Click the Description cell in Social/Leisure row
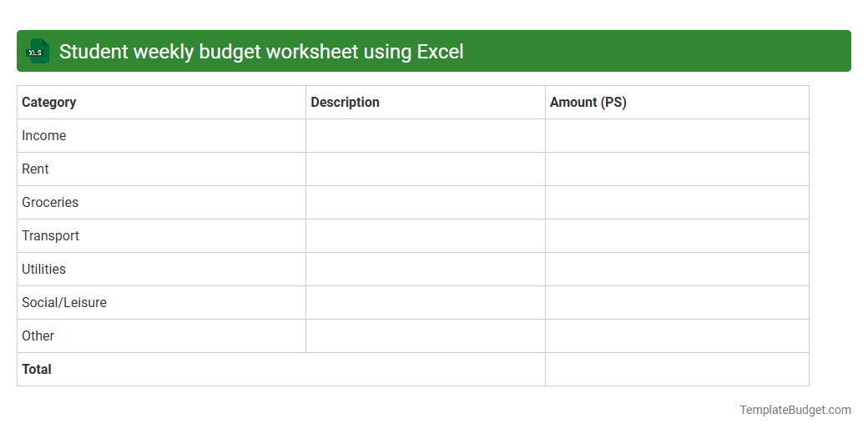The height and width of the screenshot is (434, 868). [426, 303]
